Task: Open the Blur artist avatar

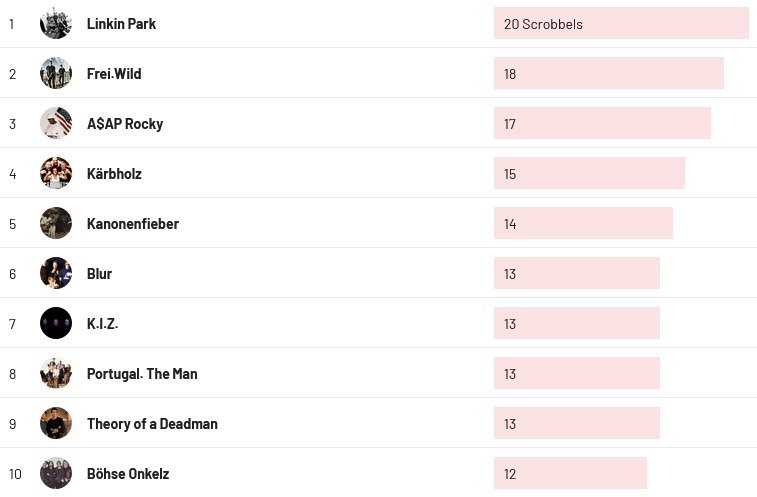Action: [56, 273]
